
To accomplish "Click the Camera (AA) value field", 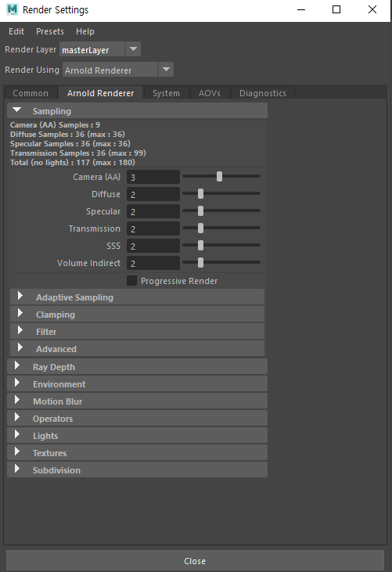I will coord(153,178).
